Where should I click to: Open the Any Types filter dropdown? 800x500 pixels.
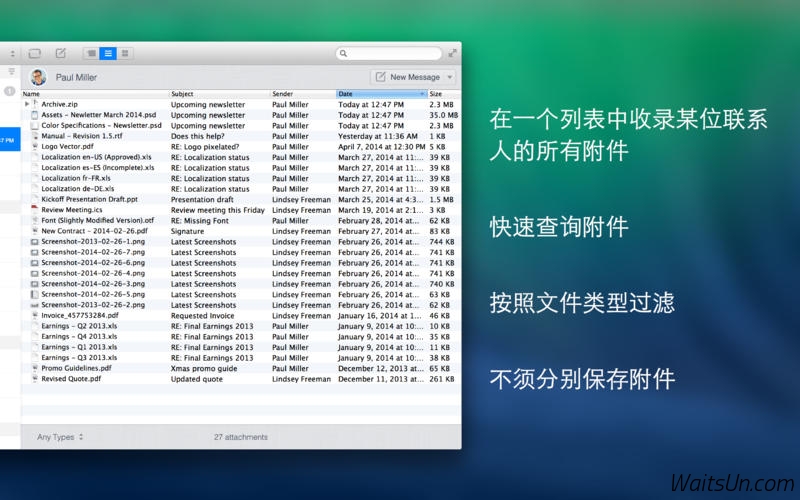pos(60,437)
